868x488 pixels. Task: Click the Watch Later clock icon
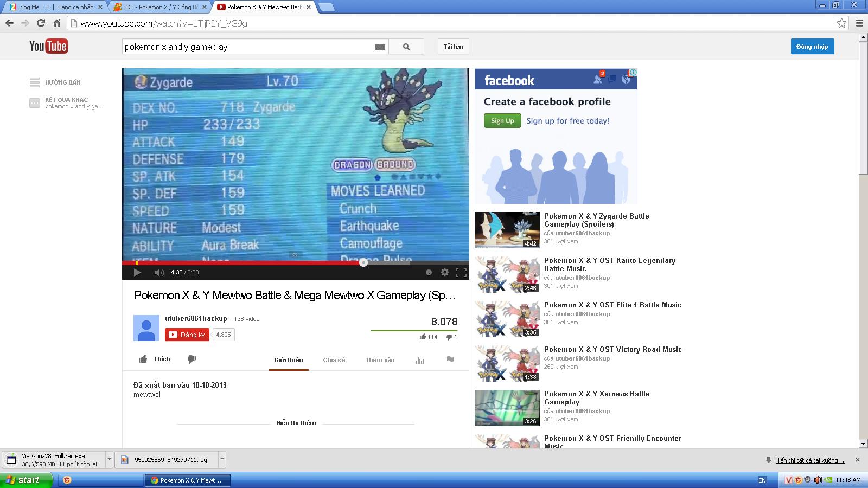[x=429, y=272]
